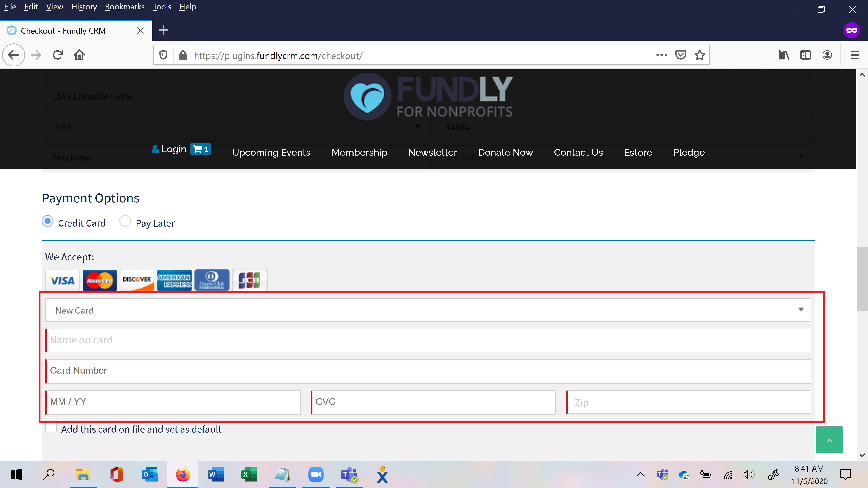Open Outlook from the taskbar
Screen dimensions: 868x488
149,474
